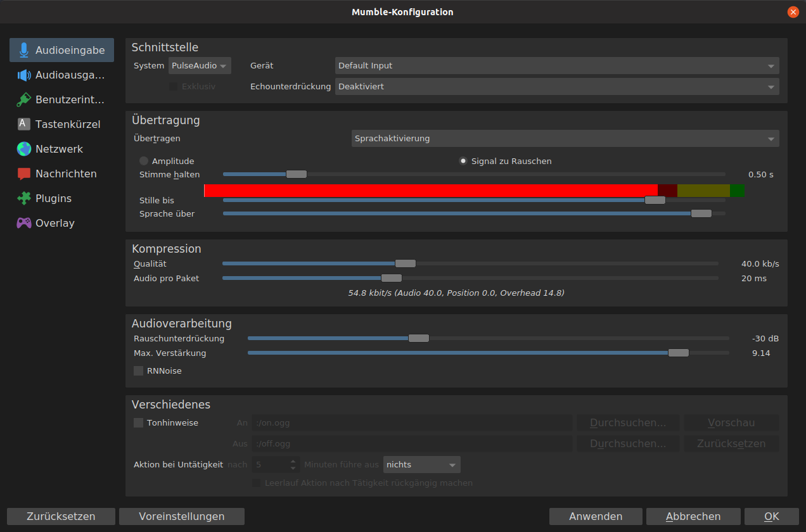The image size is (806, 532).
Task: Open Audioausgabe speaker icon in sidebar
Action: tap(24, 75)
